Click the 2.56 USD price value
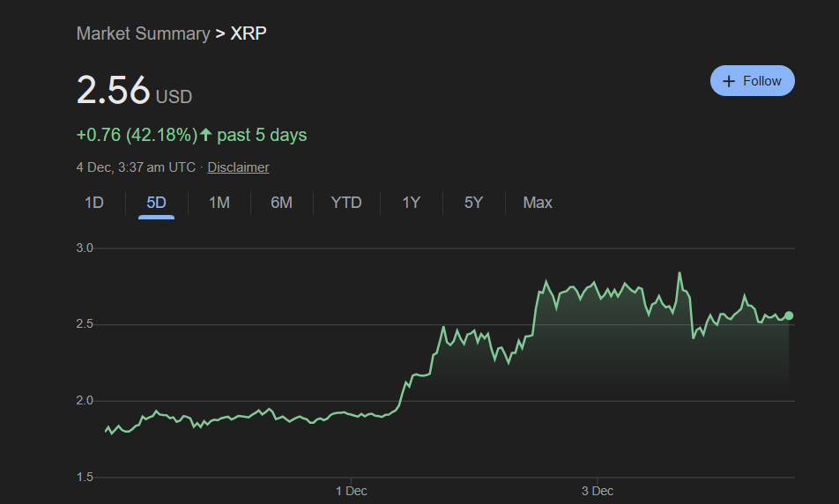The image size is (839, 504). [114, 91]
